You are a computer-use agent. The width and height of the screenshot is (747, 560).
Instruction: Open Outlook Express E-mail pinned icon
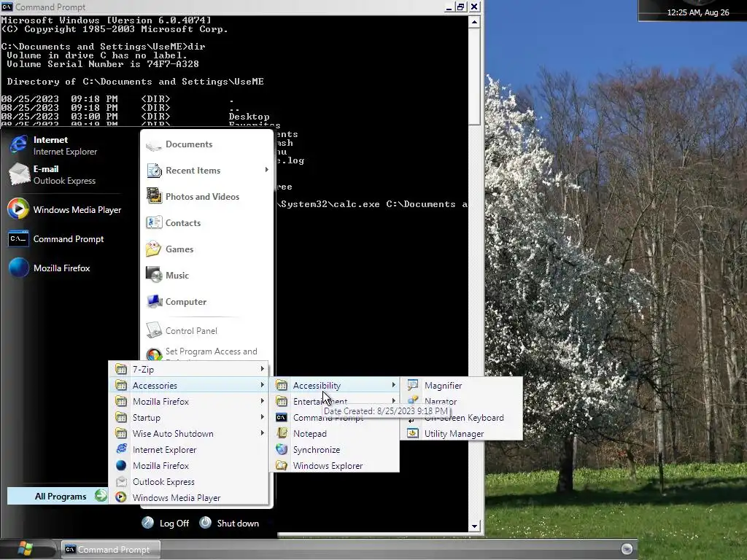18,174
